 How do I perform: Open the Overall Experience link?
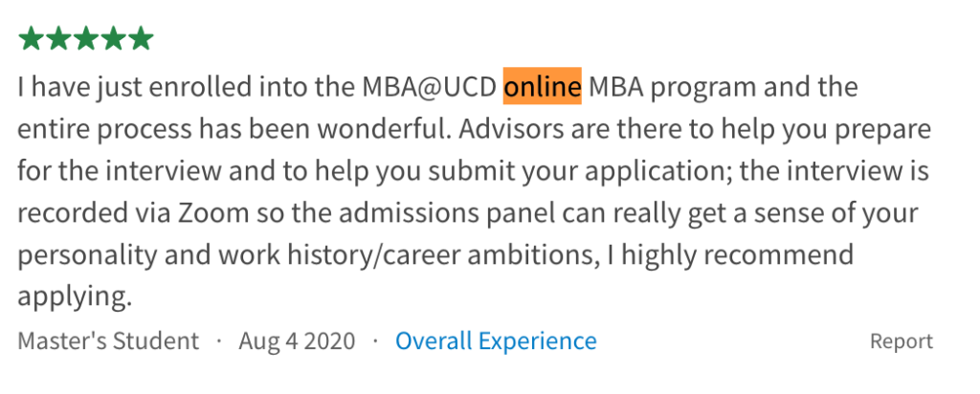tap(496, 340)
